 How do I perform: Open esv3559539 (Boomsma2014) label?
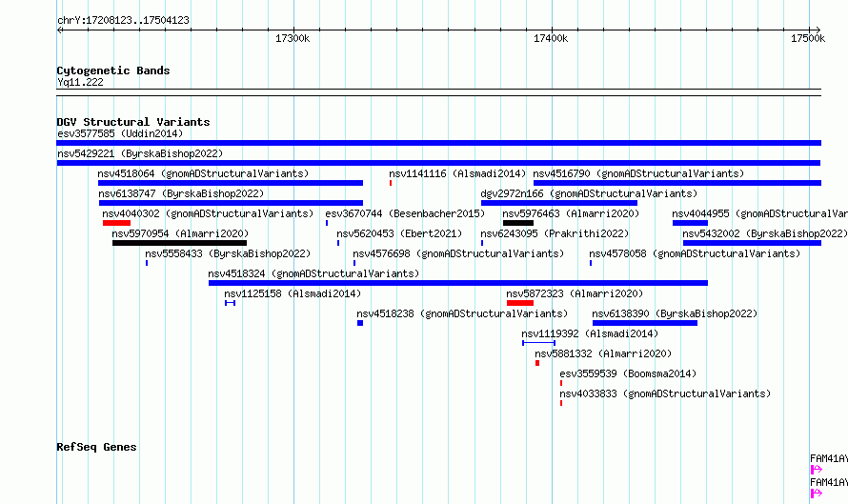pyautogui.click(x=629, y=373)
